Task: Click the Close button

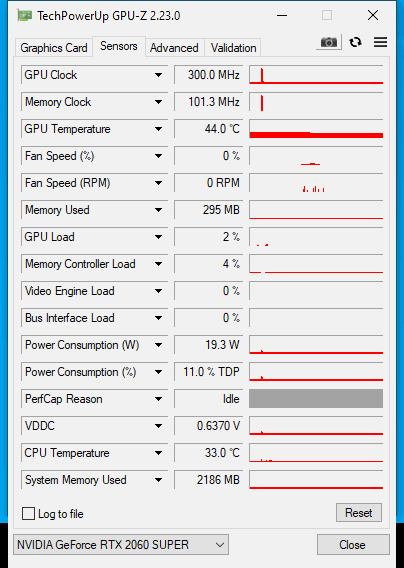Action: [x=352, y=544]
